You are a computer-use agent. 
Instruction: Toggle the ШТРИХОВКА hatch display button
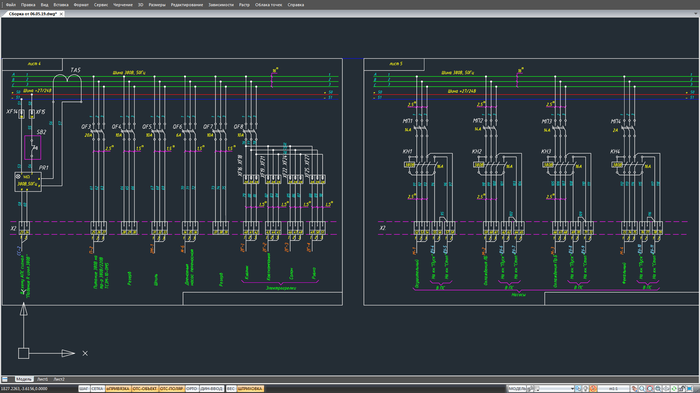pyautogui.click(x=250, y=389)
